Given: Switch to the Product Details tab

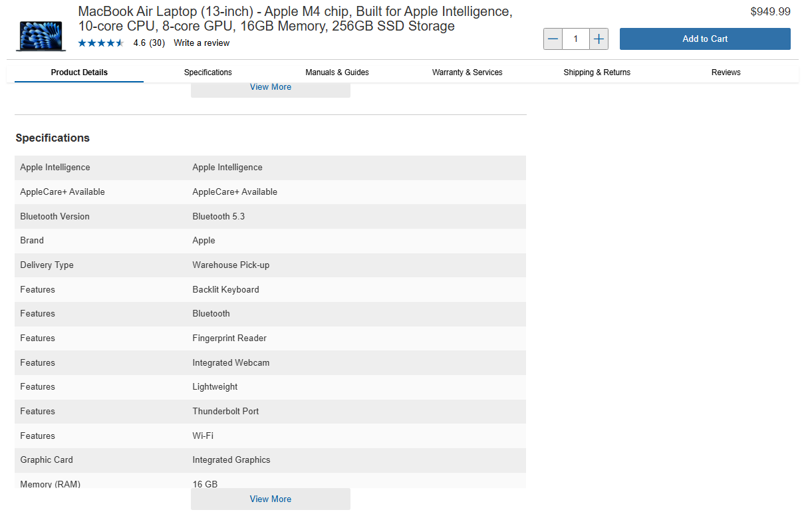Looking at the screenshot, I should point(79,72).
